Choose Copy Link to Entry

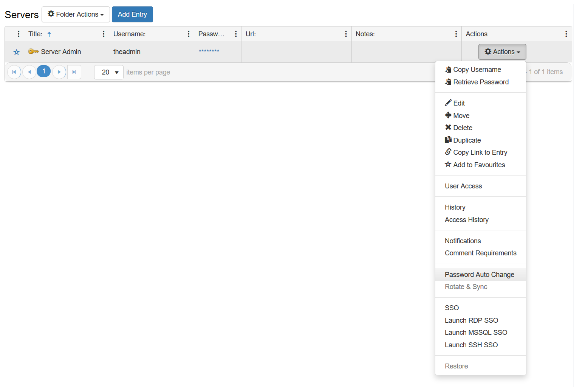[481, 152]
